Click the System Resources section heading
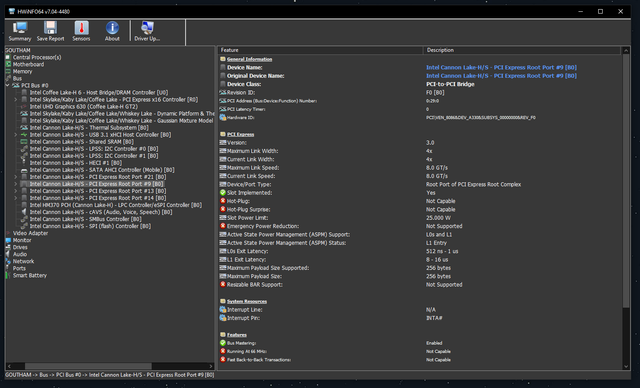Viewport: 640px width, 388px height. pos(247,302)
